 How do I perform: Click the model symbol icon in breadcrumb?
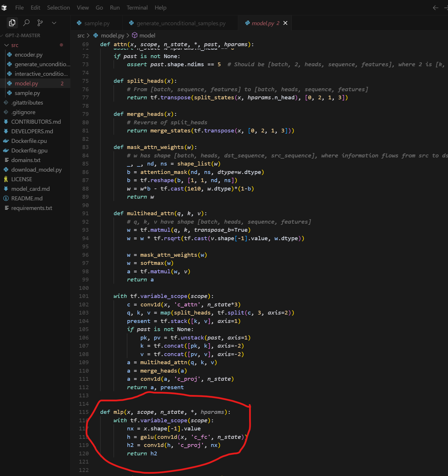coord(135,35)
